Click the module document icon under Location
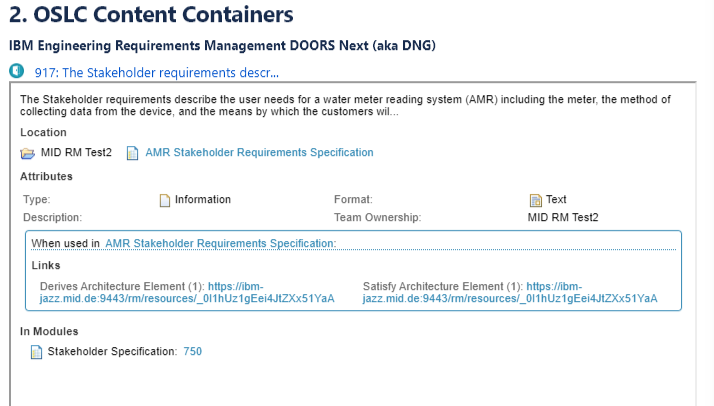The width and height of the screenshot is (714, 406). click(133, 153)
